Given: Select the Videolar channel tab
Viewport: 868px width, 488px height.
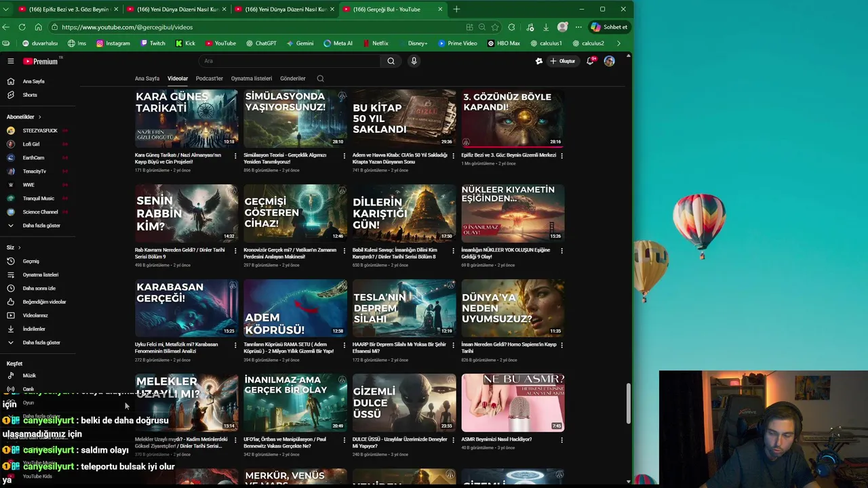Looking at the screenshot, I should coord(178,79).
